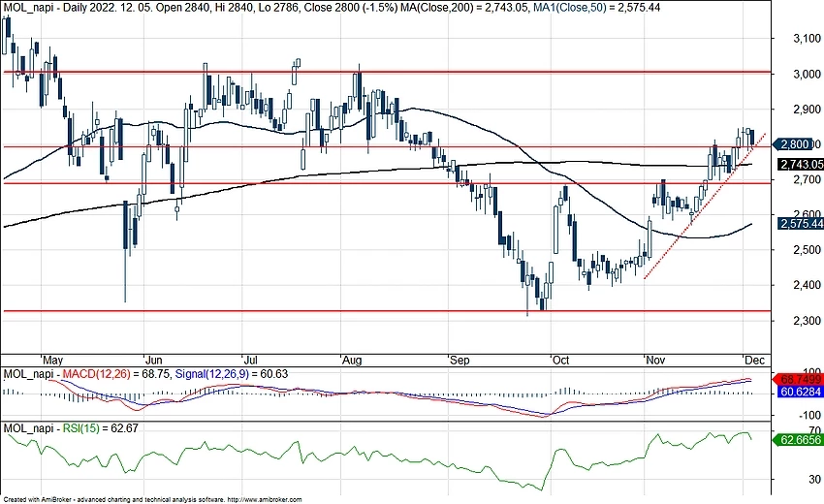Open the amibroker.com link in footer
Image resolution: width=824 pixels, height=504 pixels.
click(267, 500)
